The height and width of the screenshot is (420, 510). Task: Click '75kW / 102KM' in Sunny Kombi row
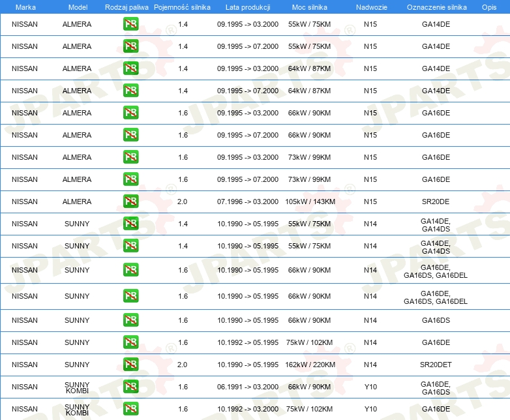coord(309,409)
